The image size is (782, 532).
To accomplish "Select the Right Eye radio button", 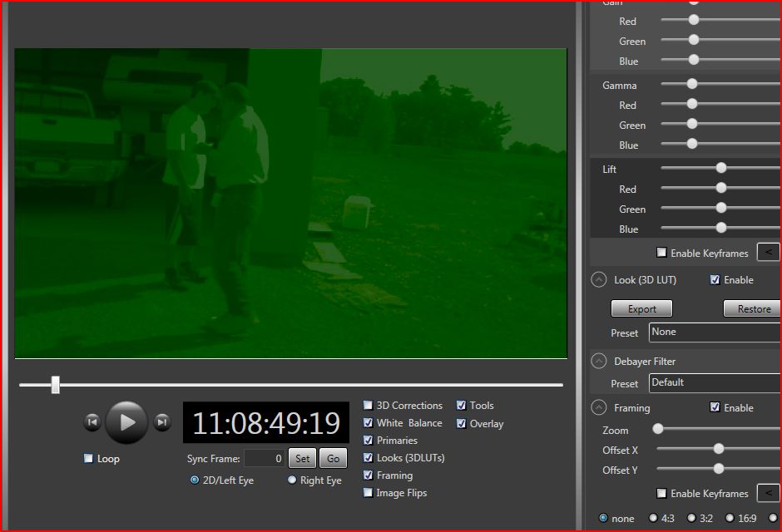I will pos(292,480).
